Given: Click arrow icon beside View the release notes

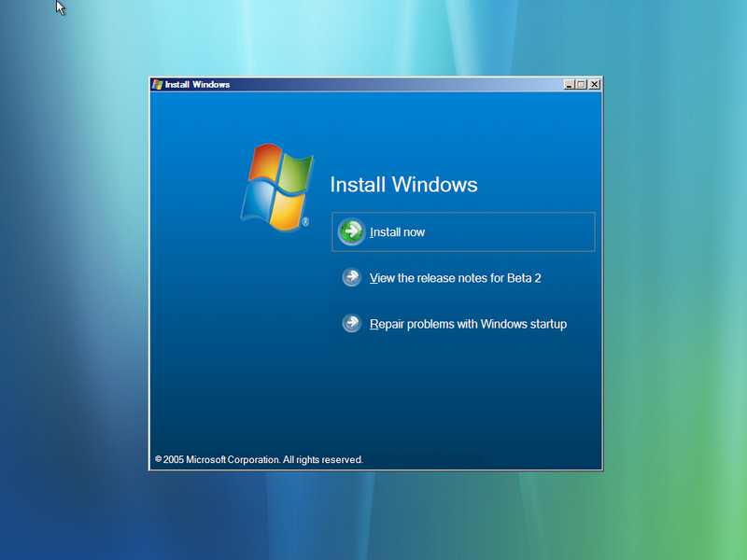Looking at the screenshot, I should [352, 277].
